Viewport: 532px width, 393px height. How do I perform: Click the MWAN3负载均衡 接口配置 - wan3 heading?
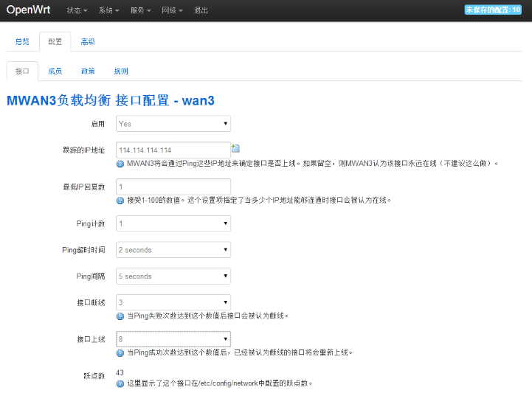[111, 101]
